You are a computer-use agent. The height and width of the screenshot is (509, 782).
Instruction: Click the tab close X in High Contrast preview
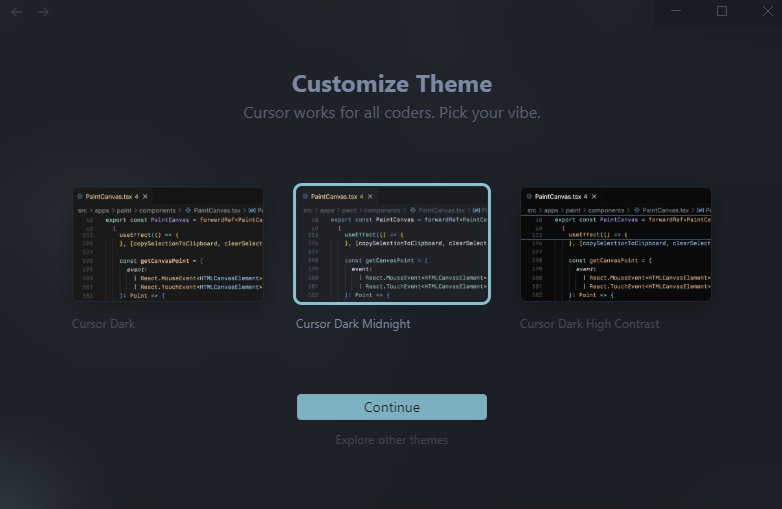click(x=595, y=197)
